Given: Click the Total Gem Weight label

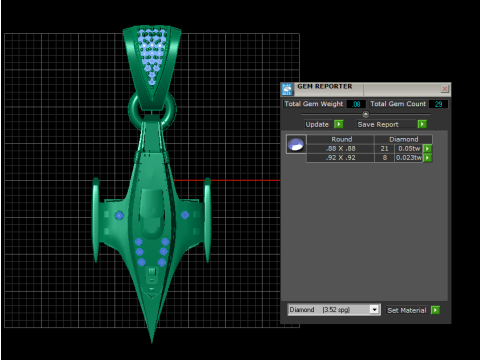Looking at the screenshot, I should tap(314, 104).
